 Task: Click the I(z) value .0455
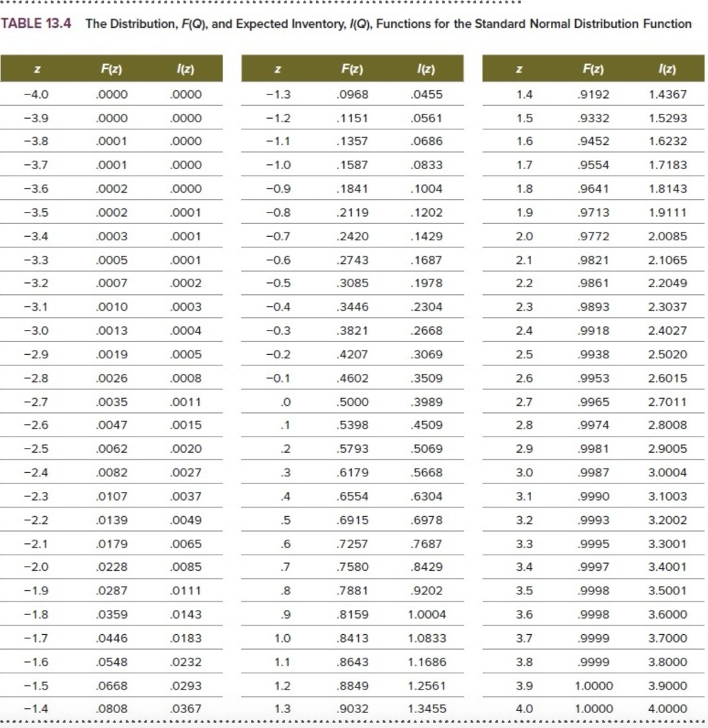(427, 95)
